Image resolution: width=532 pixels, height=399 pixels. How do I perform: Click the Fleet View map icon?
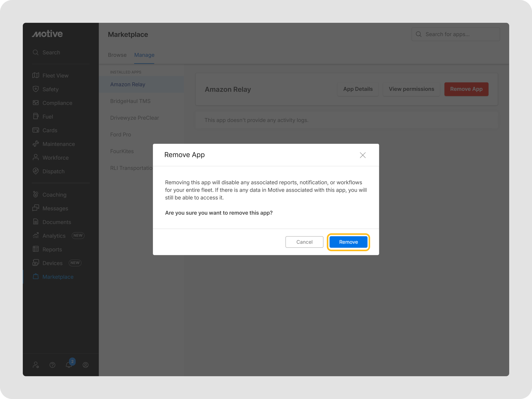(36, 75)
